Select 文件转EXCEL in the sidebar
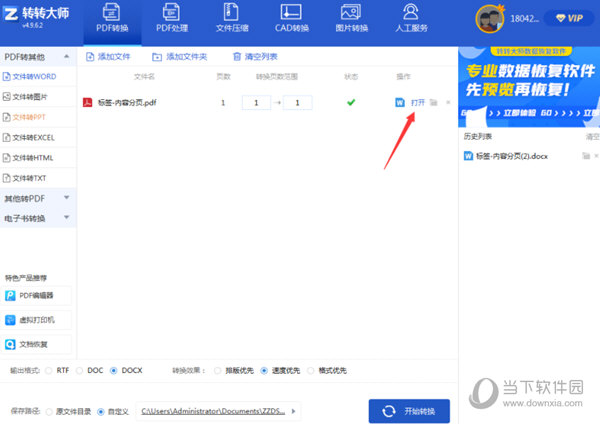The height and width of the screenshot is (424, 600). [x=38, y=137]
